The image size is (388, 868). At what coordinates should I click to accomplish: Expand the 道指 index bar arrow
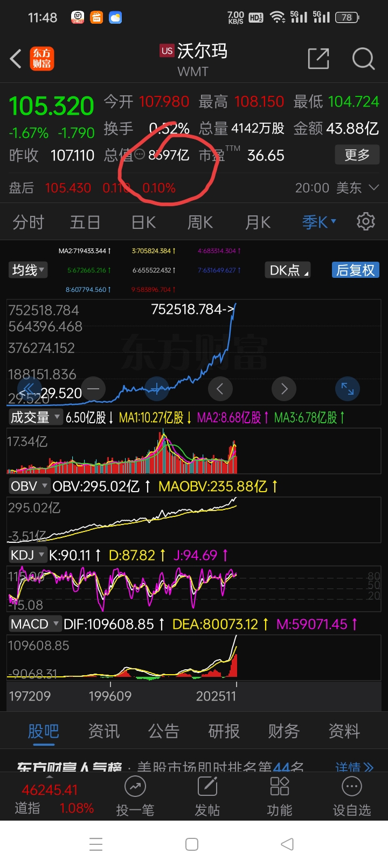[x=50, y=776]
